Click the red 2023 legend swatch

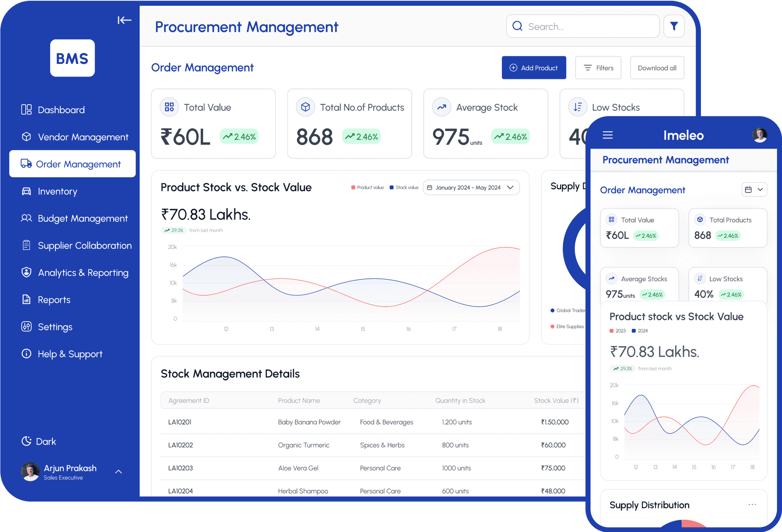pyautogui.click(x=612, y=331)
